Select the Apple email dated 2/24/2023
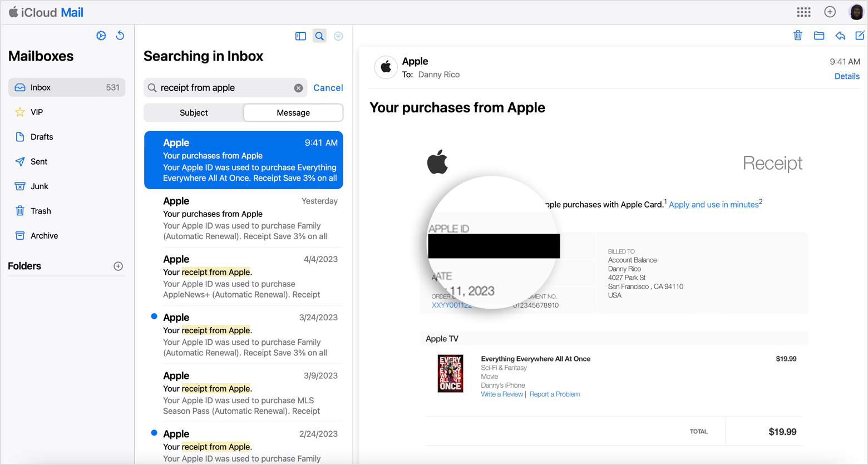This screenshot has width=868, height=465. point(244,444)
